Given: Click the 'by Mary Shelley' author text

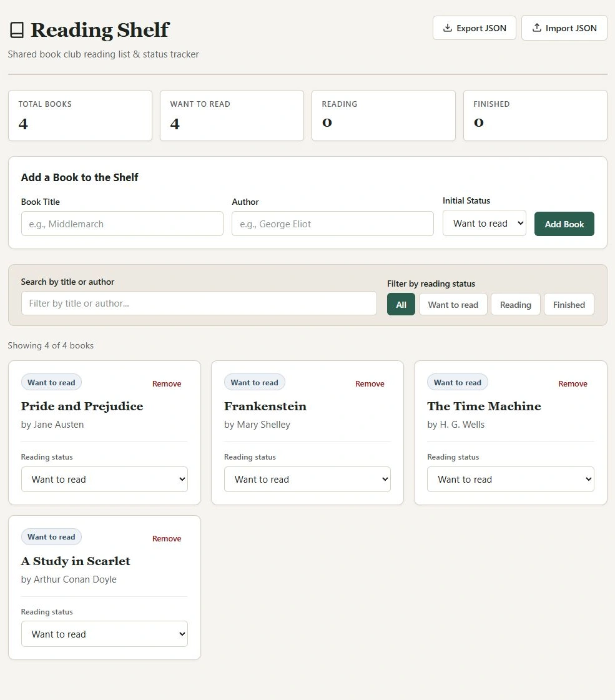Looking at the screenshot, I should (257, 425).
